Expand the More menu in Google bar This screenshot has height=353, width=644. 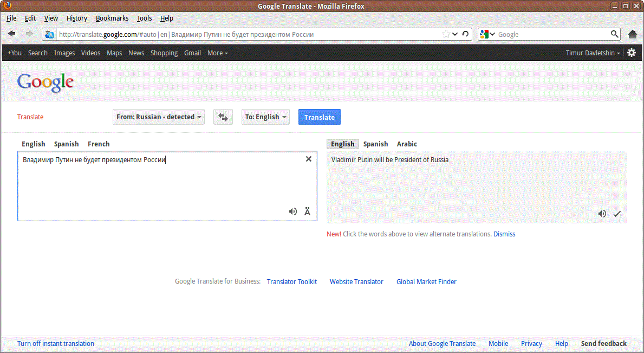pos(217,53)
